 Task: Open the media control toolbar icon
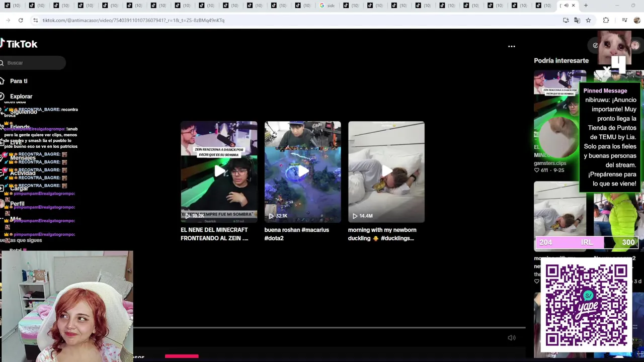(x=624, y=20)
